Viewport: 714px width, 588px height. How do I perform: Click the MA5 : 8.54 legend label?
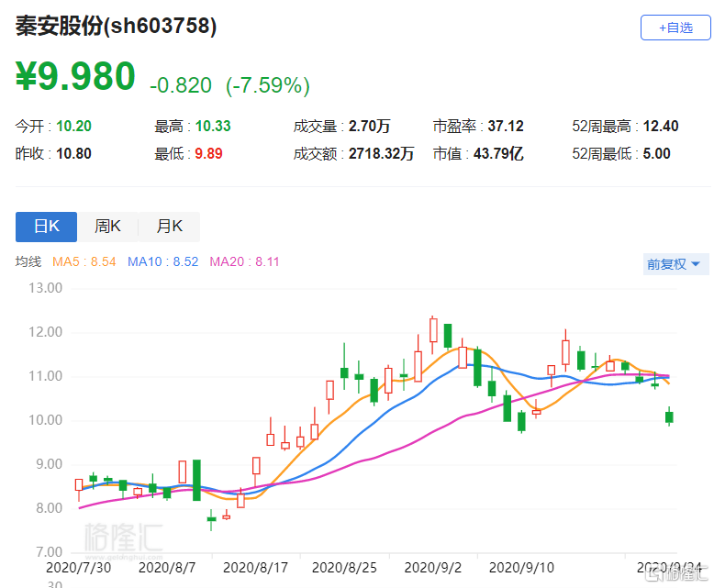[84, 261]
